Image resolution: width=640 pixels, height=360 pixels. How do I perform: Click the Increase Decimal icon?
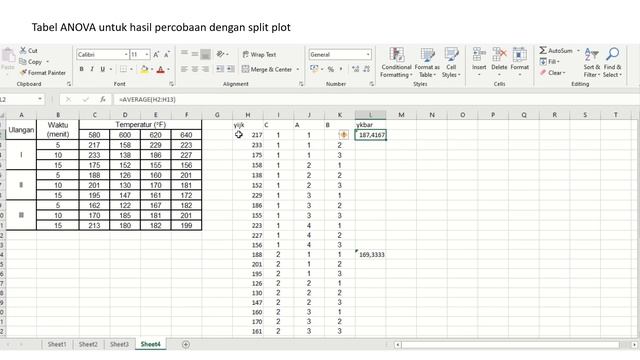coord(356,69)
